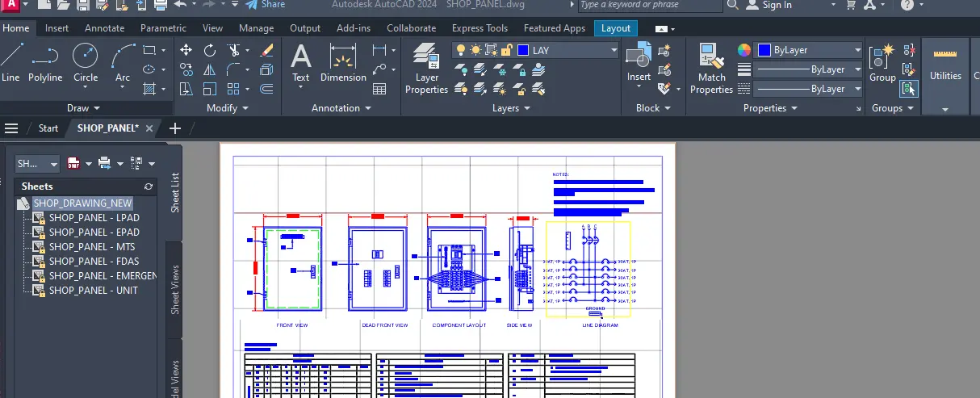Open the sheet set SH... dropdown

point(38,163)
